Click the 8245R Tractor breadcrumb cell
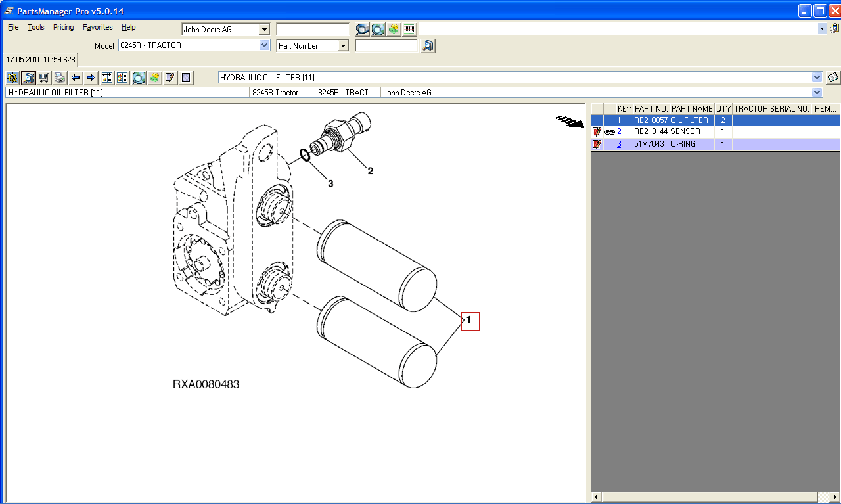841x504 pixels. tap(282, 93)
